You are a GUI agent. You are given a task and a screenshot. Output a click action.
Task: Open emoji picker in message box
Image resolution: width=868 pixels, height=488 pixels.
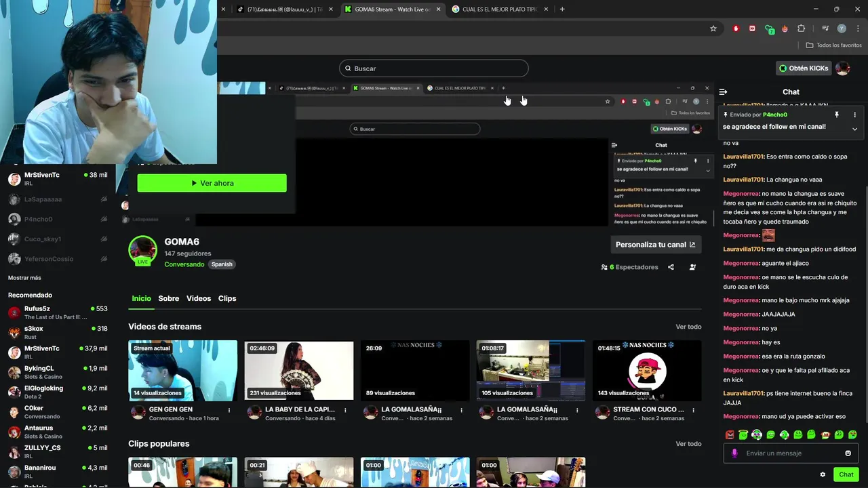pos(848,453)
